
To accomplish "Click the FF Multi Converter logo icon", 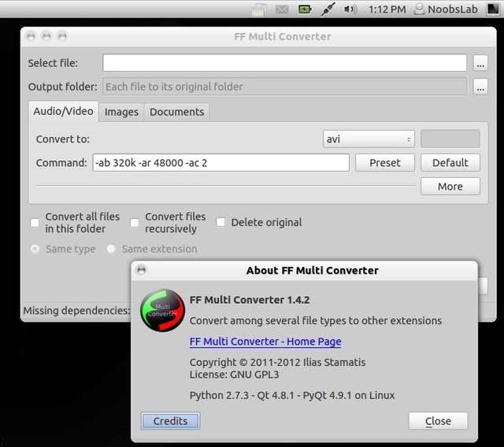I will tap(163, 311).
